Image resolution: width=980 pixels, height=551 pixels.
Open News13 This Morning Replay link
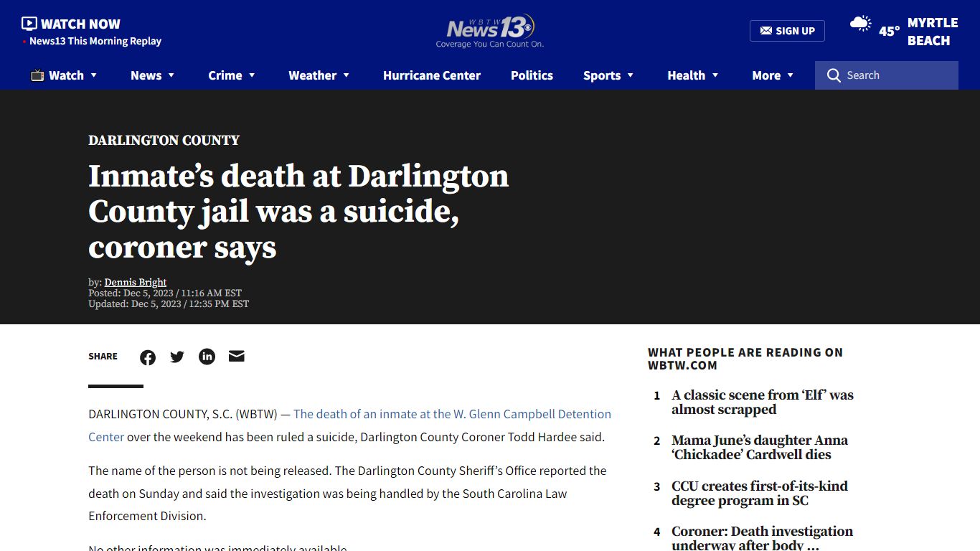click(x=95, y=41)
